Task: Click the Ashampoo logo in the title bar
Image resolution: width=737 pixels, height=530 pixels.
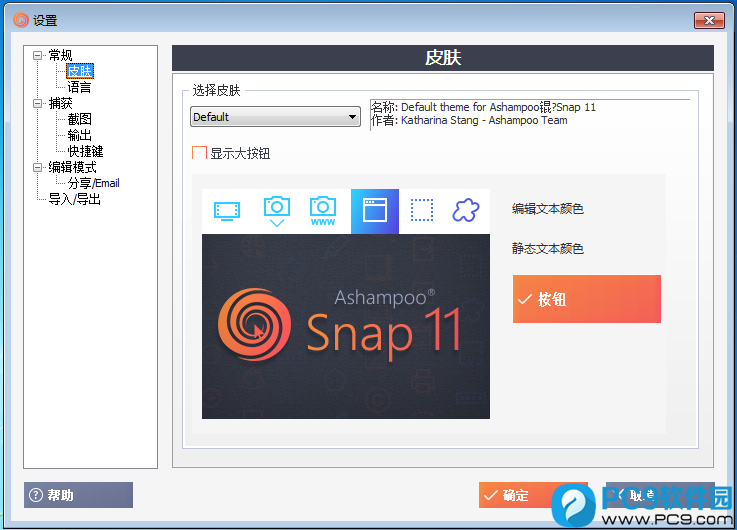Action: 21,20
